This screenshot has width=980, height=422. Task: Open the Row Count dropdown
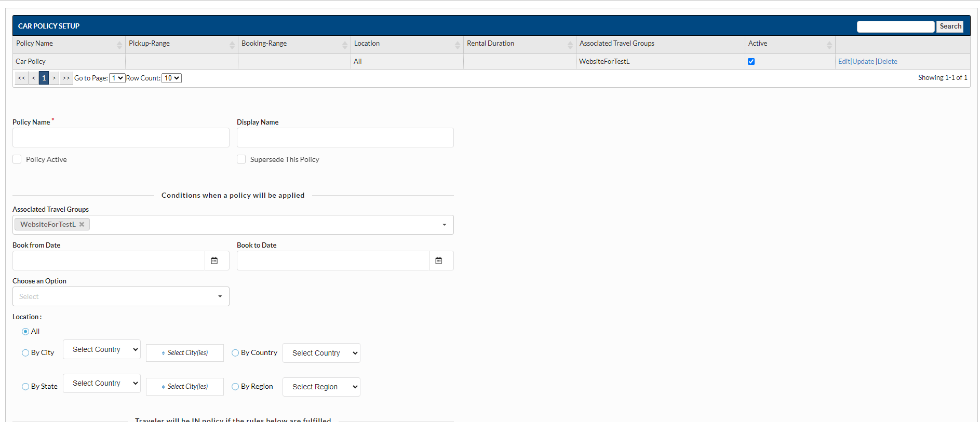[x=171, y=78]
